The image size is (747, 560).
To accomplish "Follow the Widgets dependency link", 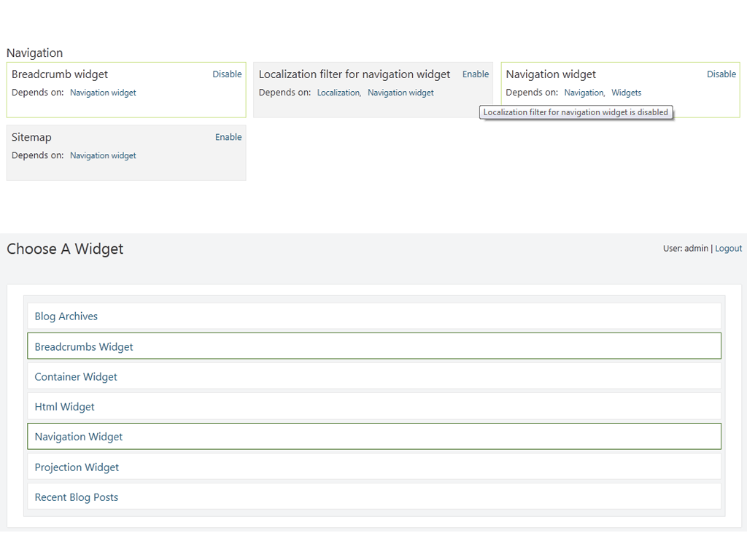I will (626, 93).
